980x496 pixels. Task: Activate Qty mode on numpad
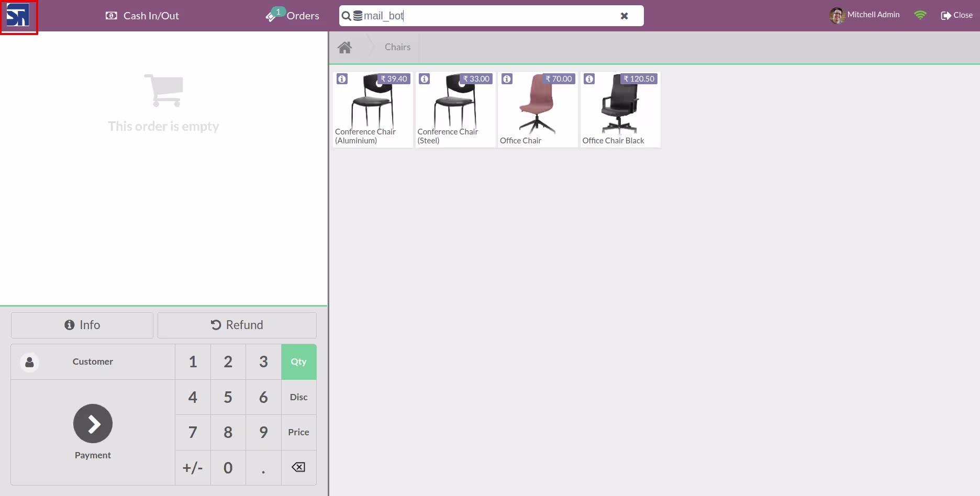point(299,362)
